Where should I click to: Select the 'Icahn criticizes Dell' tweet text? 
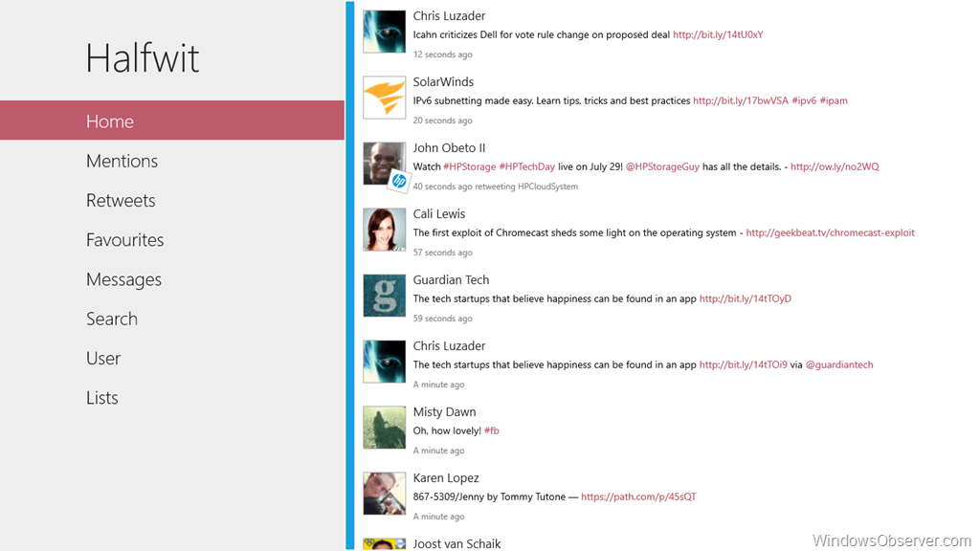[x=542, y=35]
